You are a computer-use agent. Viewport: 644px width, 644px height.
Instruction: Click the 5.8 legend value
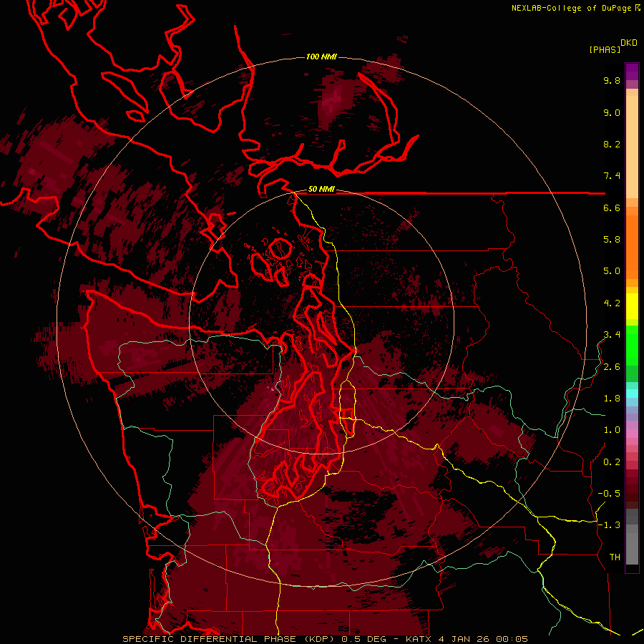coord(612,240)
